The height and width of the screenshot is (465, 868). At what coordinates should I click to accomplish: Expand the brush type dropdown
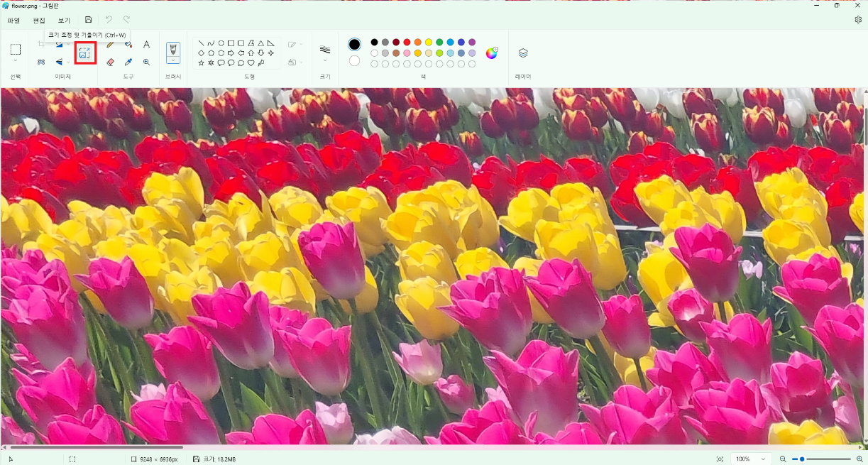click(172, 61)
